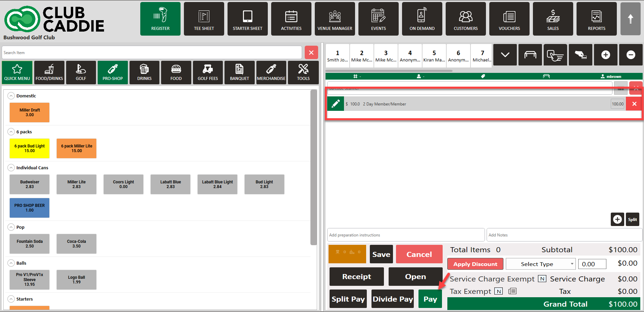Toggle the Service Charge Exempt box
Screen dimensions: 644x312
(542, 279)
